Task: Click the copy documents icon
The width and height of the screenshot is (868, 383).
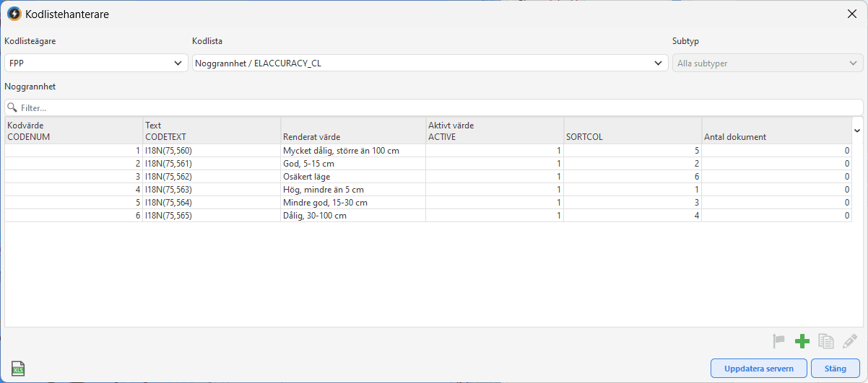Action: (826, 341)
